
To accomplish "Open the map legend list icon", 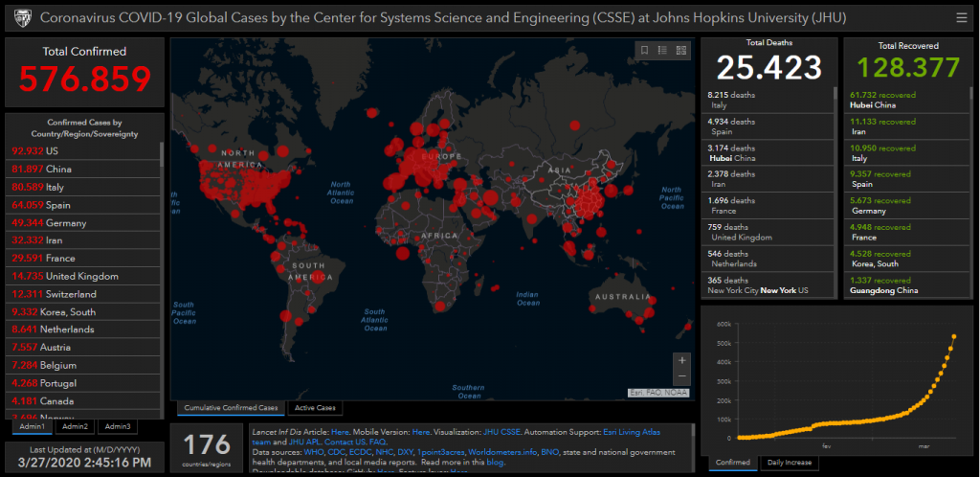I will pos(662,50).
